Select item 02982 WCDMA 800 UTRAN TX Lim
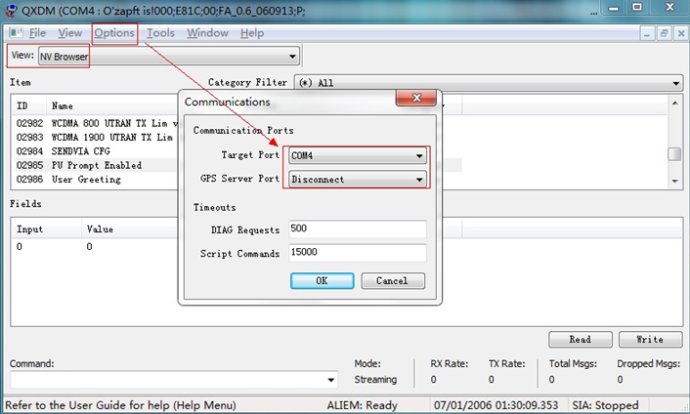This screenshot has width=690, height=414. click(97, 123)
